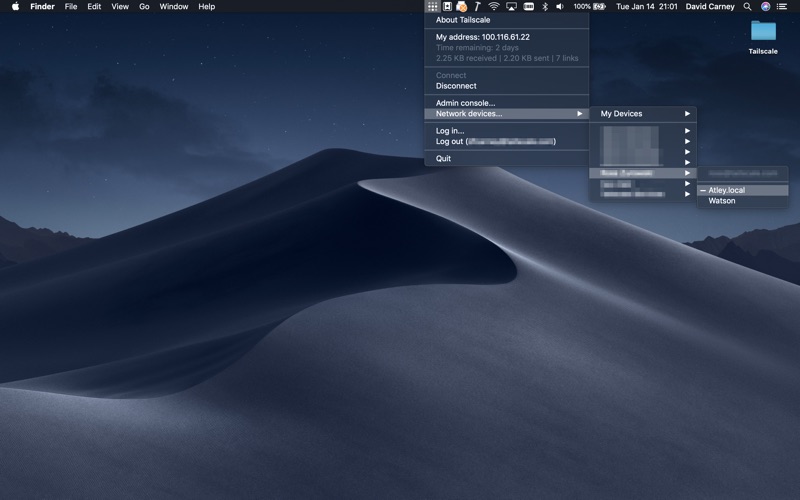The width and height of the screenshot is (800, 500).
Task: Select Quit from the Tailscale menu
Action: click(x=443, y=159)
